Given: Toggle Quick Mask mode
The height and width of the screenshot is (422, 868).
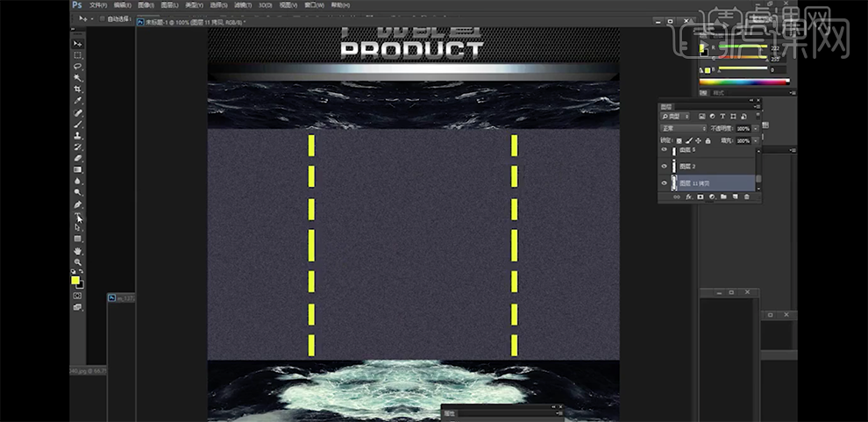Looking at the screenshot, I should coord(77,296).
